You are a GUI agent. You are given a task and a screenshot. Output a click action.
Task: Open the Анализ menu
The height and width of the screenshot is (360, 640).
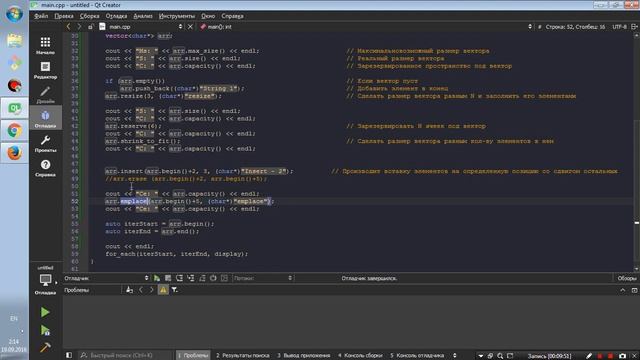click(143, 16)
